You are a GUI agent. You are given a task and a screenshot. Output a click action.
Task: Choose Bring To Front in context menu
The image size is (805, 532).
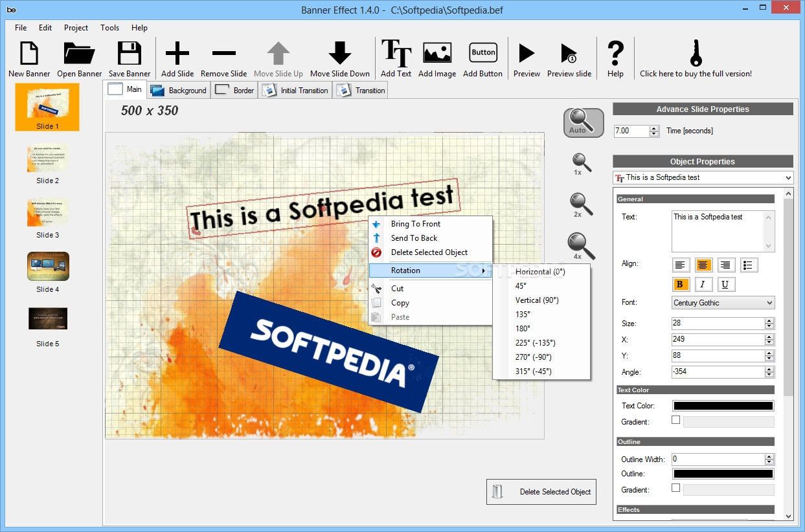[x=431, y=224]
